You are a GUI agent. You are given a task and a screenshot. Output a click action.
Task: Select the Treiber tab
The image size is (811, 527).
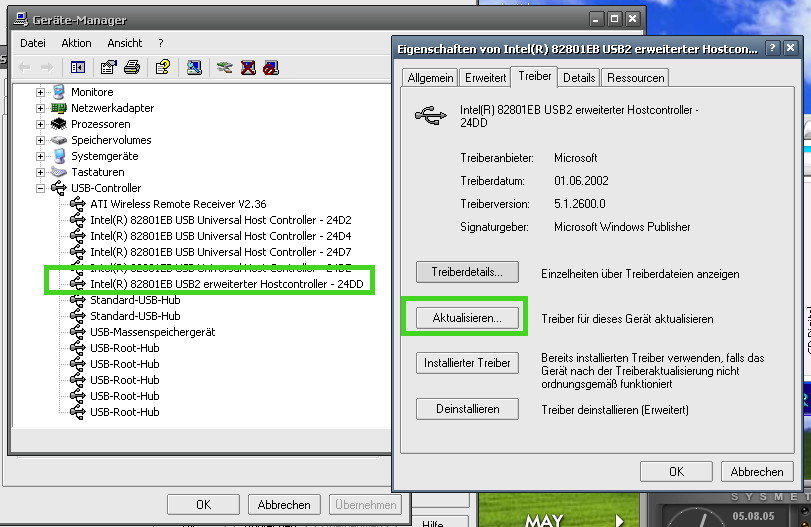click(535, 76)
